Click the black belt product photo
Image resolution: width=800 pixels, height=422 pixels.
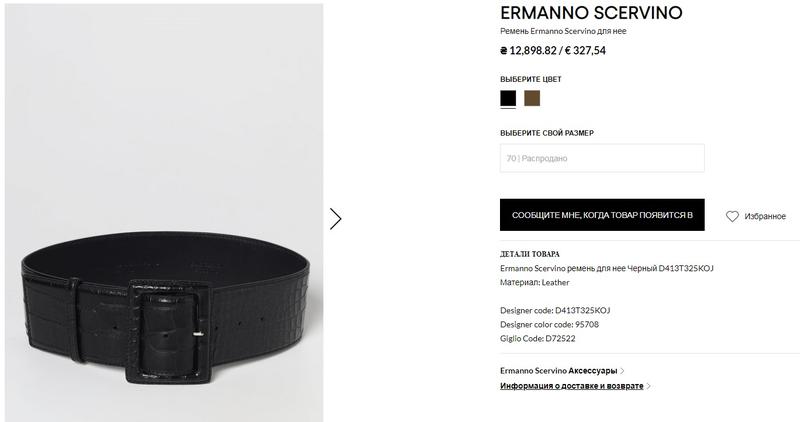point(164,213)
